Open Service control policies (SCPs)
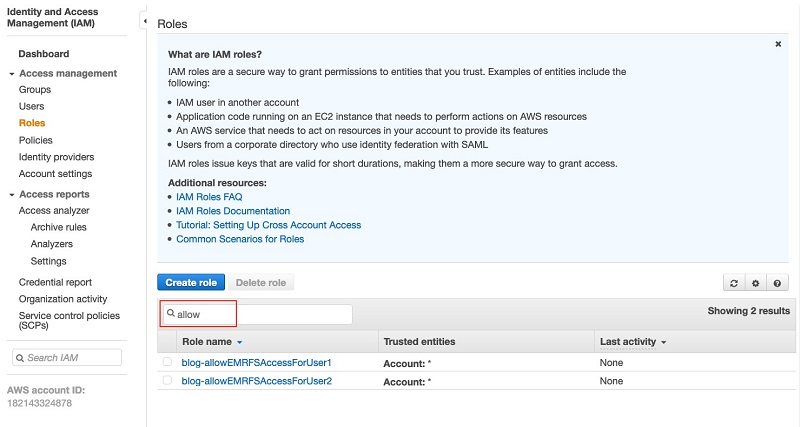Image resolution: width=800 pixels, height=427 pixels. [x=69, y=320]
